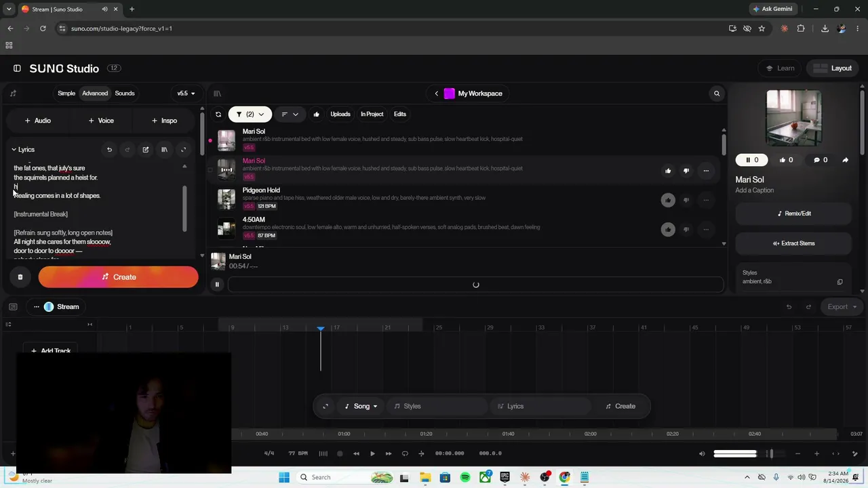This screenshot has width=868, height=488.
Task: Click the blue timeline playhead marker
Action: click(321, 328)
